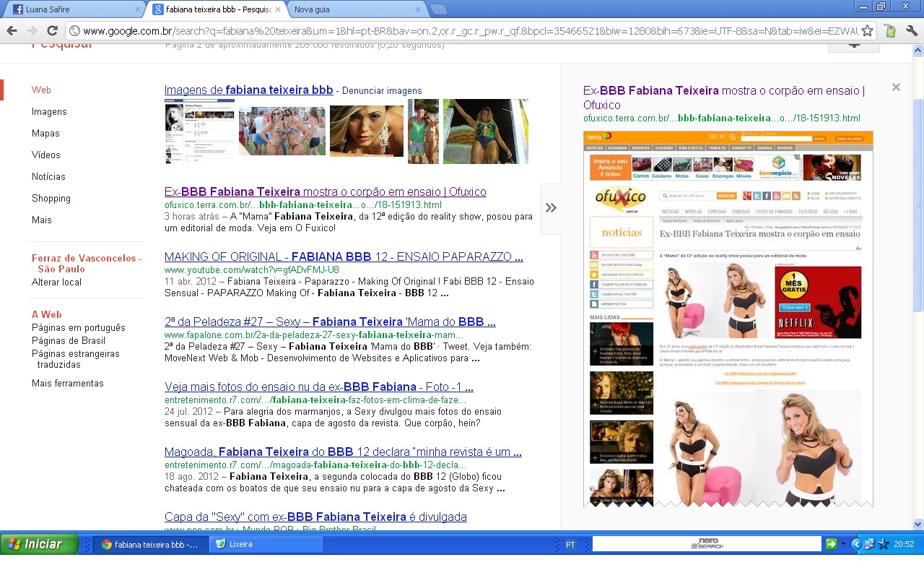Reload the page with the refresh icon
924x578 pixels.
[x=52, y=31]
